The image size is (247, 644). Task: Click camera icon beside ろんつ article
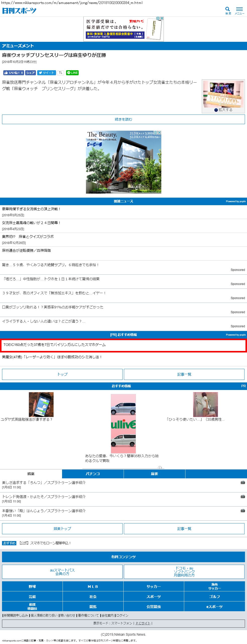point(242,482)
